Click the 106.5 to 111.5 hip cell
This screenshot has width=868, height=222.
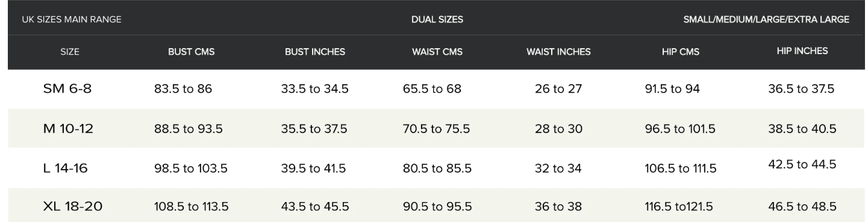pos(680,169)
